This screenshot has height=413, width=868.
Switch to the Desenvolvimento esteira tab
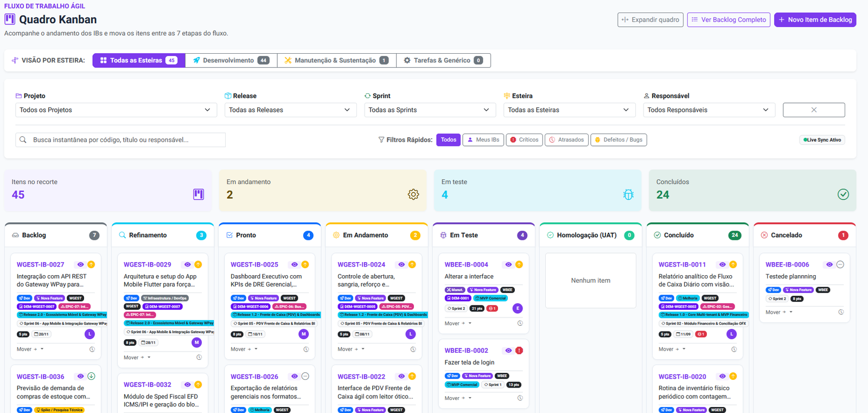[x=231, y=60]
